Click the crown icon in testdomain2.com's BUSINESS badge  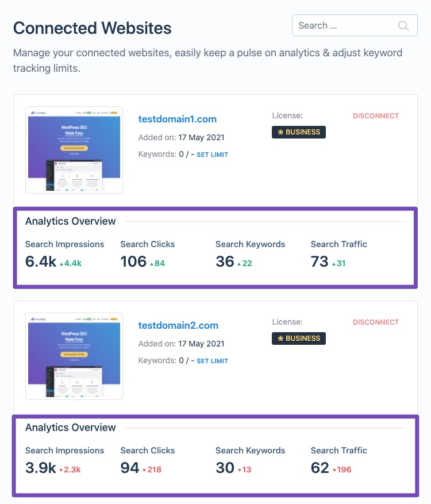[280, 338]
